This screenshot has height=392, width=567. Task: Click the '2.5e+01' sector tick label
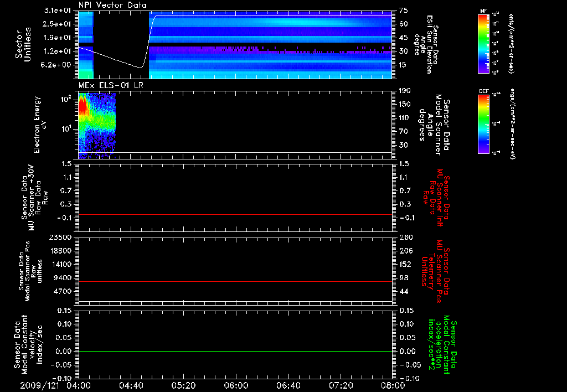58,24
